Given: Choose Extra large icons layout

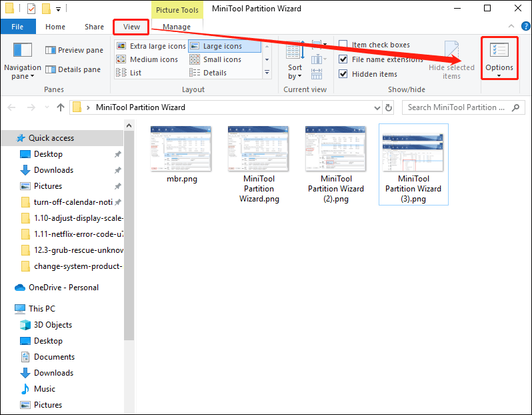Looking at the screenshot, I should point(151,46).
